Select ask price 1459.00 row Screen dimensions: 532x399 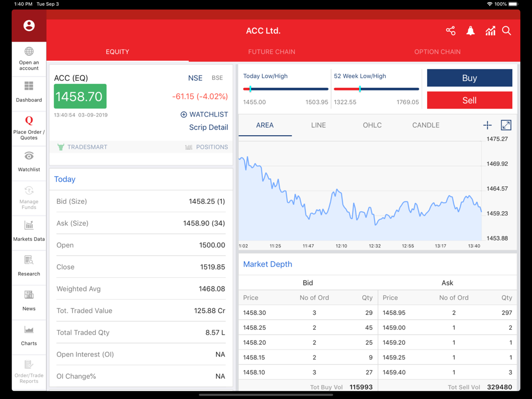point(447,328)
